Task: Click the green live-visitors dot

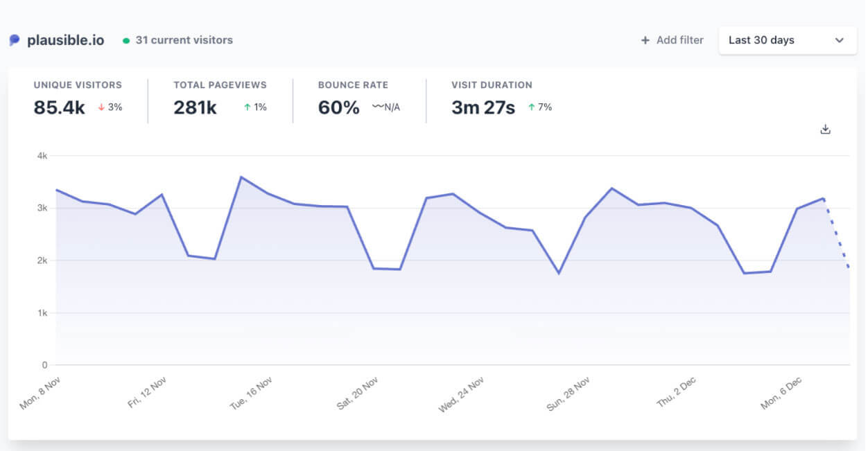Action: (x=125, y=40)
